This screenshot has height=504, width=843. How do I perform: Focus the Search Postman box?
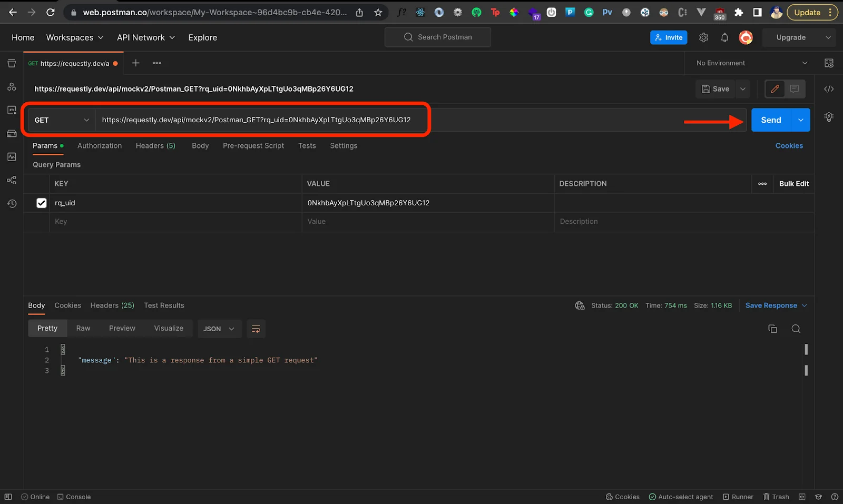point(438,37)
